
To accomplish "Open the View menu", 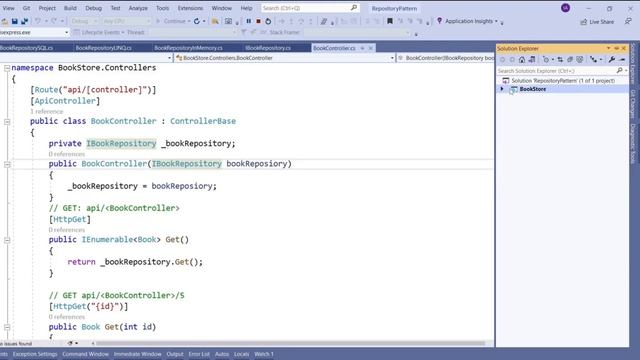I will (9, 8).
